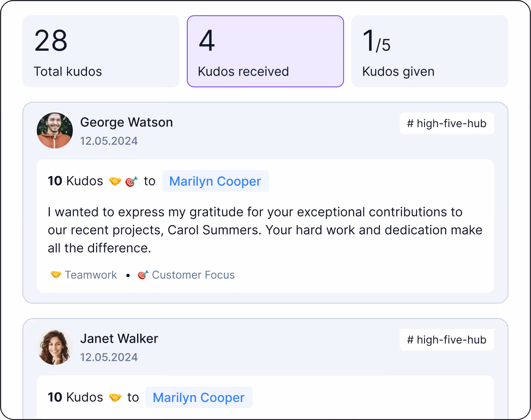Click the handshake icon next to Teamwork
The width and height of the screenshot is (531, 420).
(56, 274)
